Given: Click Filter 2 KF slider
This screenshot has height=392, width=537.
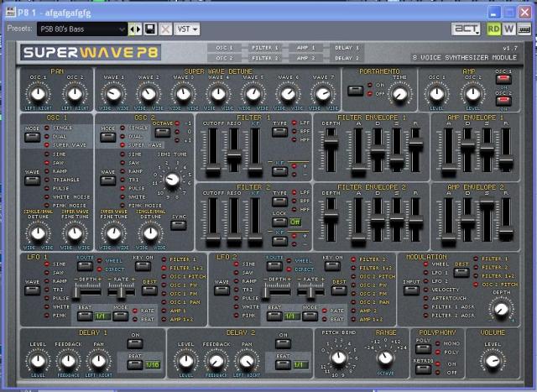Looking at the screenshot, I should (x=255, y=241).
